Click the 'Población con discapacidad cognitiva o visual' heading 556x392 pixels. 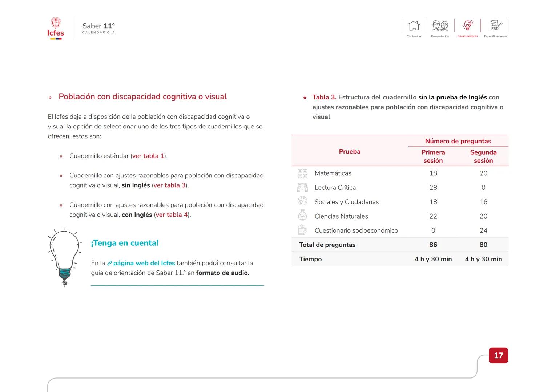pos(142,97)
